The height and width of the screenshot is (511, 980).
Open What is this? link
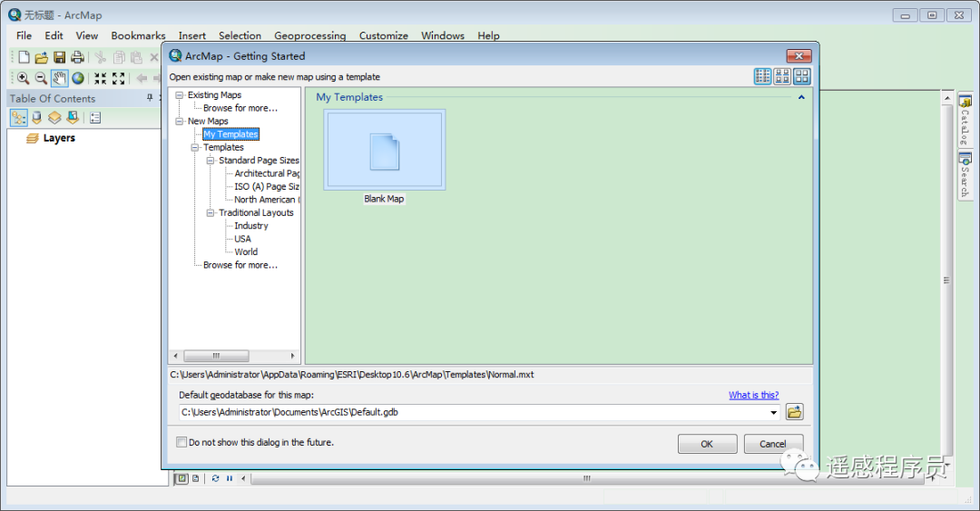coord(754,396)
